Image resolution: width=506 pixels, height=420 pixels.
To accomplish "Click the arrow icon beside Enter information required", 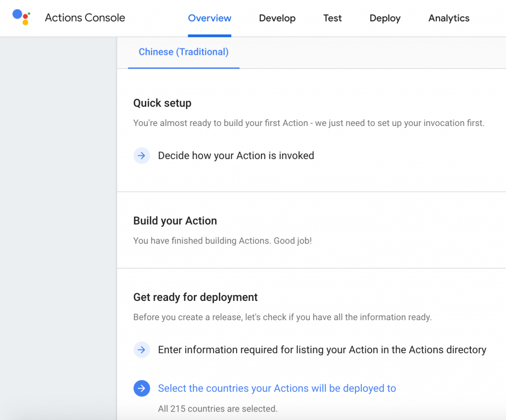I will 142,350.
